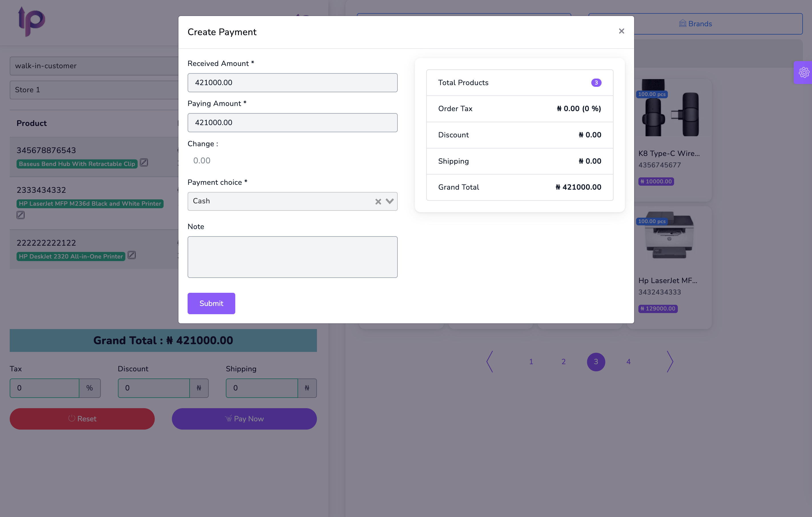This screenshot has height=517, width=812.
Task: Open the Store 1 selector
Action: 95,90
